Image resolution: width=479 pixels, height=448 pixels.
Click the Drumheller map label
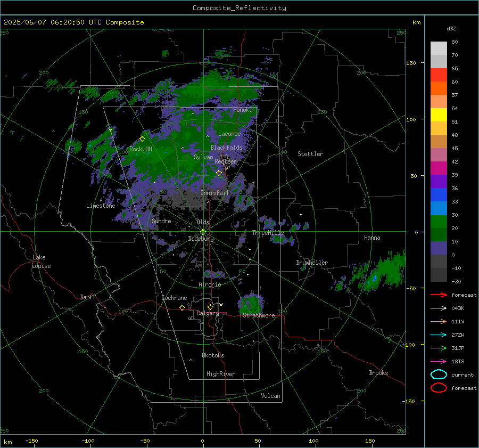point(312,263)
